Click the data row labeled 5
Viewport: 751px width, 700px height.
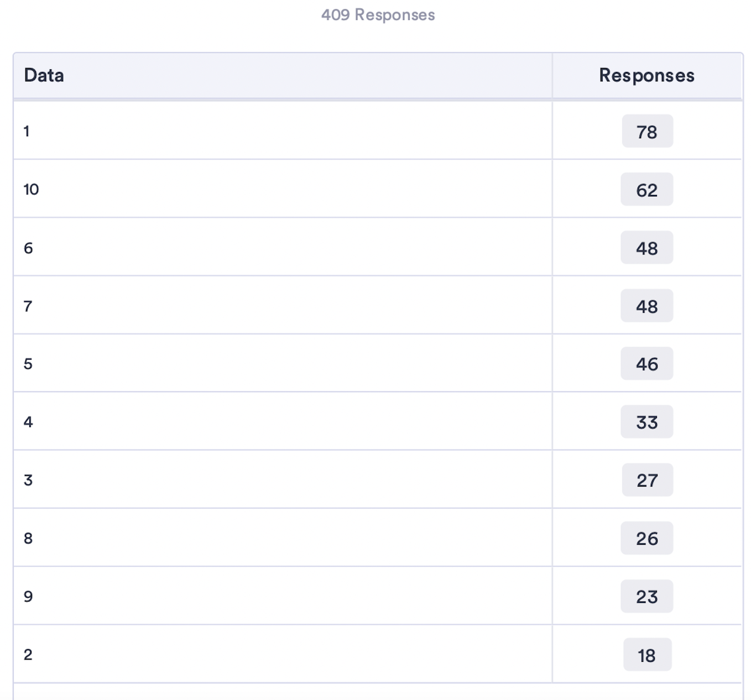click(x=378, y=363)
